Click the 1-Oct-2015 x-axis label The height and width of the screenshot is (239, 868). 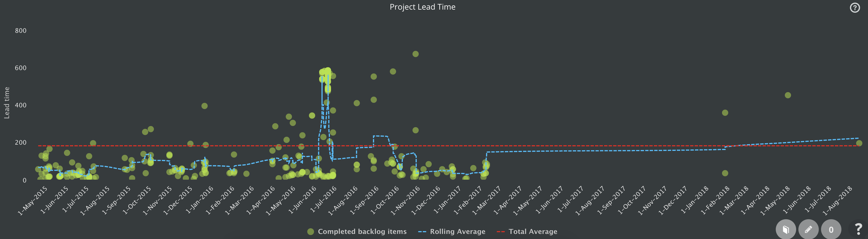tap(137, 200)
